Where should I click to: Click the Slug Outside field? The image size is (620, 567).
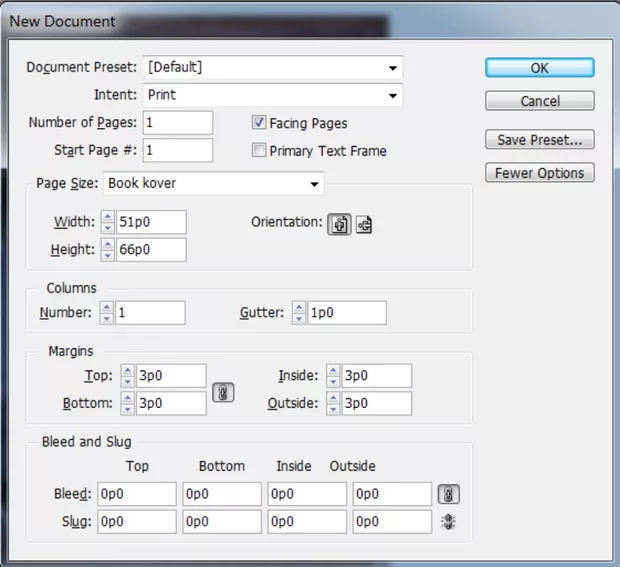(x=392, y=522)
